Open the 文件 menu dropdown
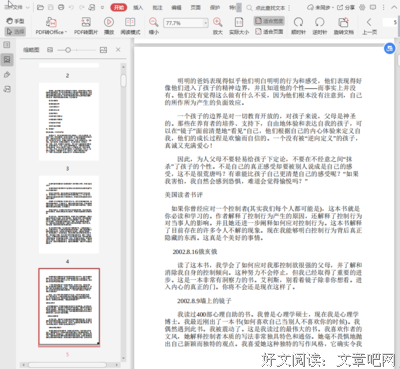 17,7
